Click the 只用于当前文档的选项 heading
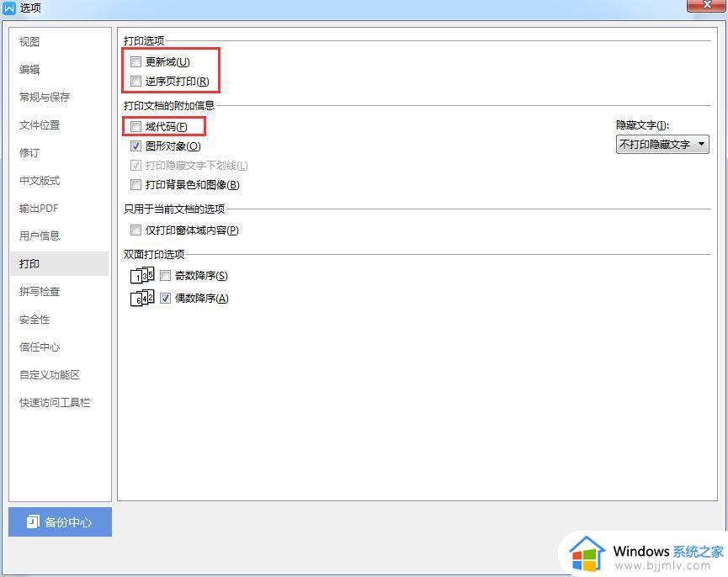Screen dimensions: 728x577 [x=174, y=209]
